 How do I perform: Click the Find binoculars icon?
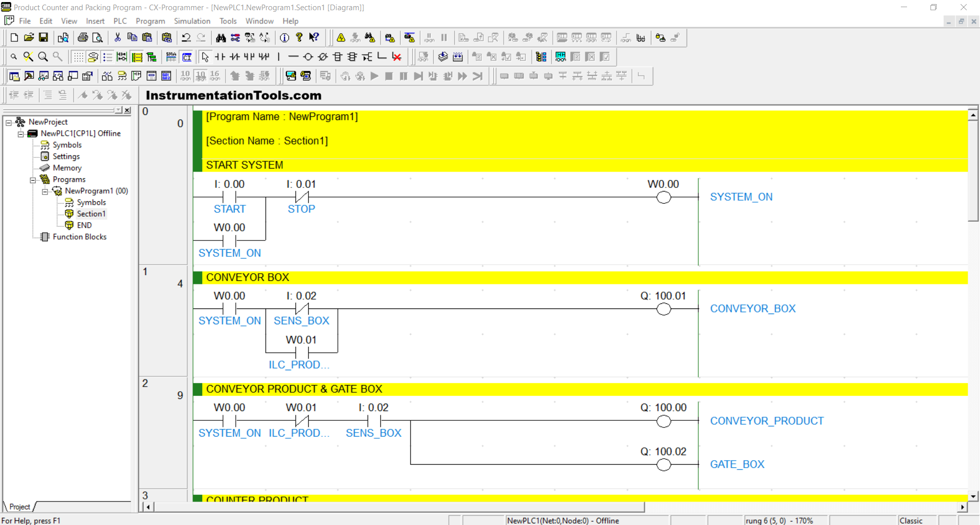pos(220,37)
